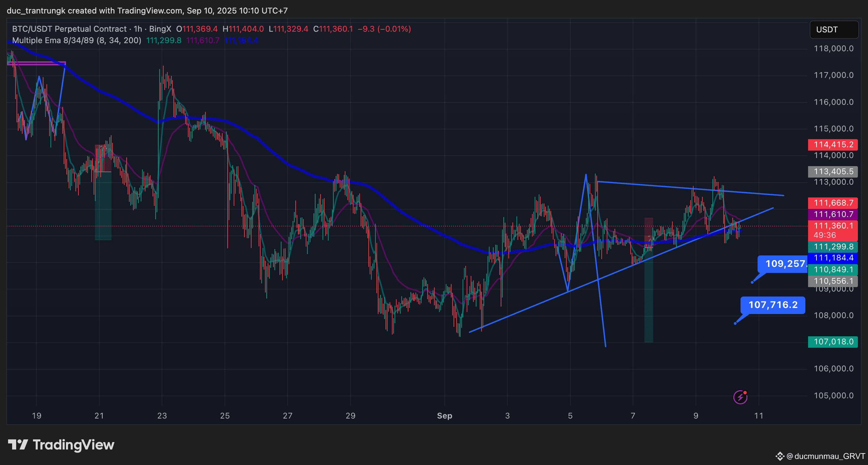868x465 pixels.
Task: Click the purple lightning event icon
Action: [740, 397]
